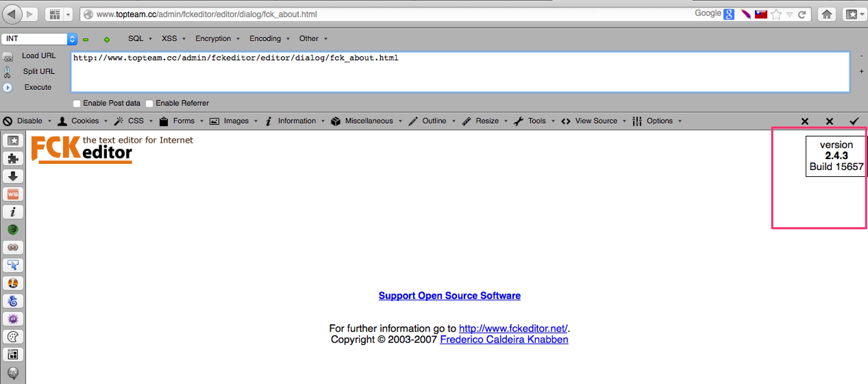The height and width of the screenshot is (384, 868).
Task: Click the flag icon in the address bar
Action: 761,14
